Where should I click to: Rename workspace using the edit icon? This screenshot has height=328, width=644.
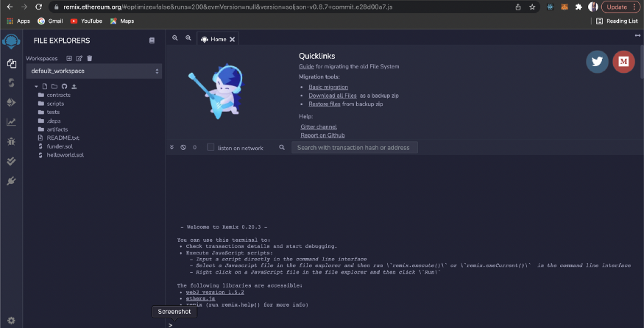click(79, 58)
